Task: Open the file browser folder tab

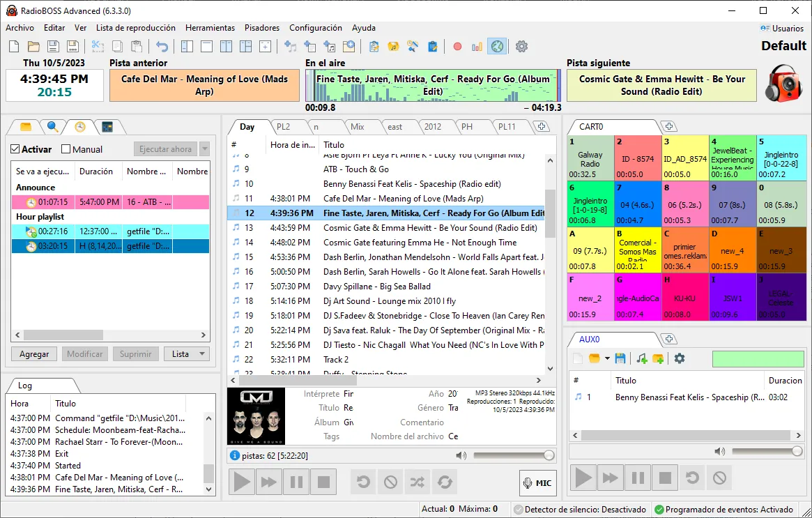Action: click(x=25, y=126)
